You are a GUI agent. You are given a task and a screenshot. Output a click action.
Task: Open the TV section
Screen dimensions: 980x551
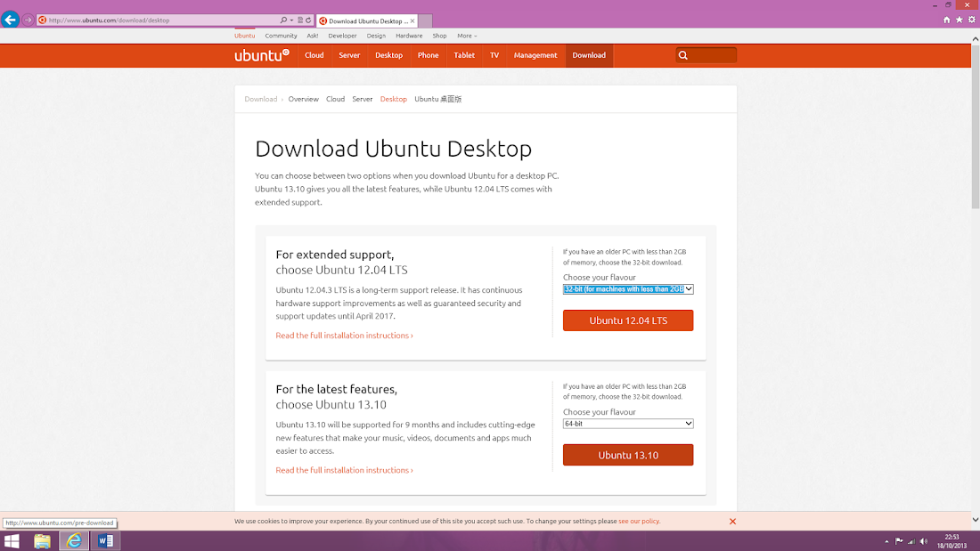(494, 55)
